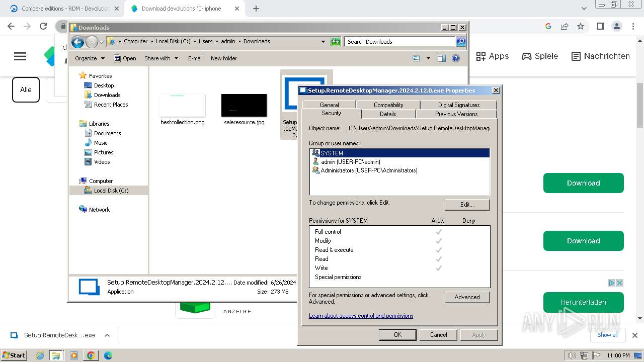Expand the address bar history dropdown
Image resolution: width=644 pixels, height=362 pixels.
click(323, 42)
